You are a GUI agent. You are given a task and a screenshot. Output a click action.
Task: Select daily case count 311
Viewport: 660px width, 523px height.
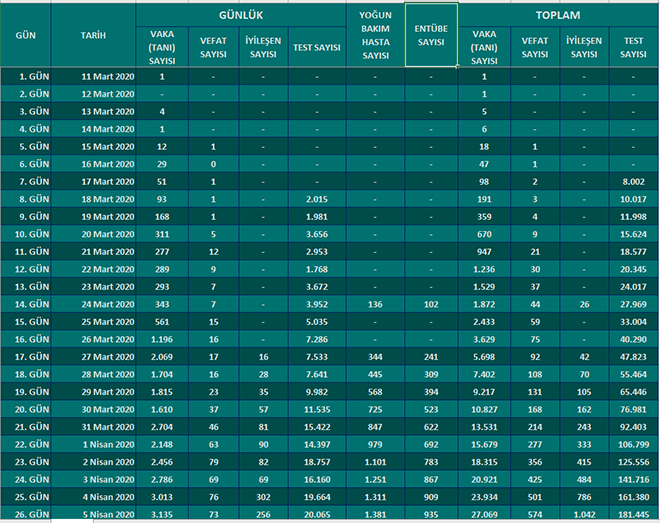coord(162,234)
